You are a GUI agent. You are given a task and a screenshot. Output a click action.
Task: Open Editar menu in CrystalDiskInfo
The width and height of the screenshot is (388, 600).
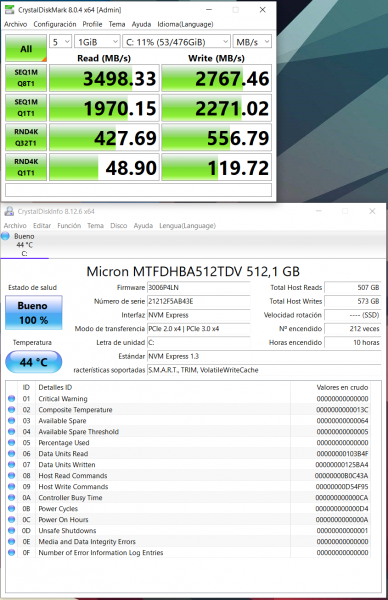pyautogui.click(x=42, y=226)
